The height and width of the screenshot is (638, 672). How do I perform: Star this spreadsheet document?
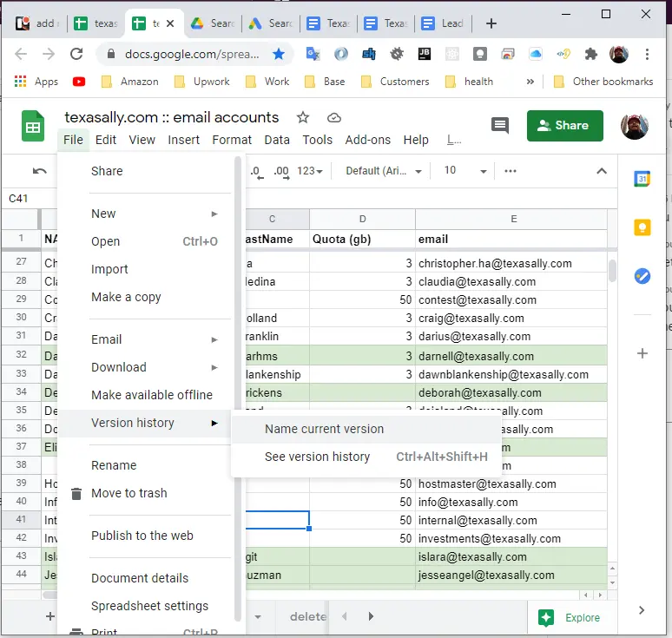[302, 117]
